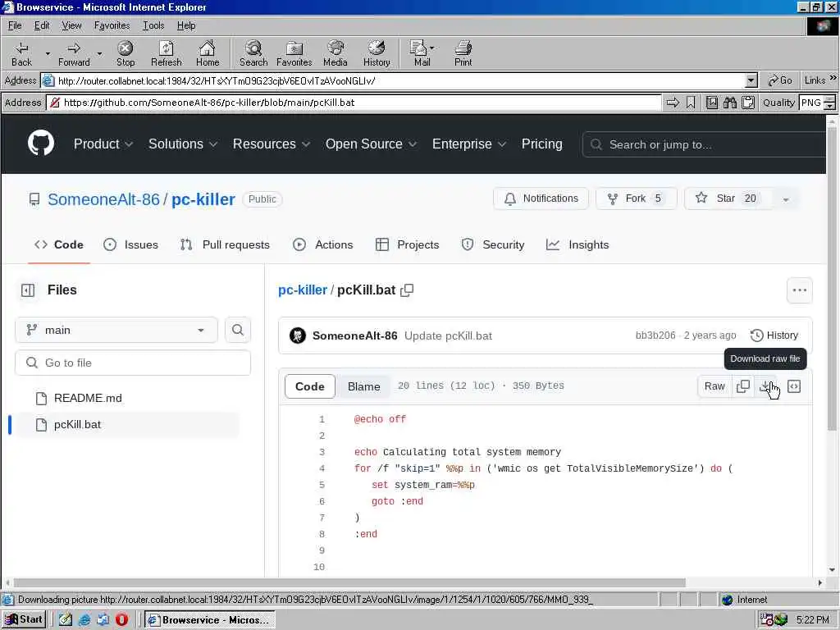Click the GitHub Octocat logo
This screenshot has height=630, width=840.
[x=41, y=144]
